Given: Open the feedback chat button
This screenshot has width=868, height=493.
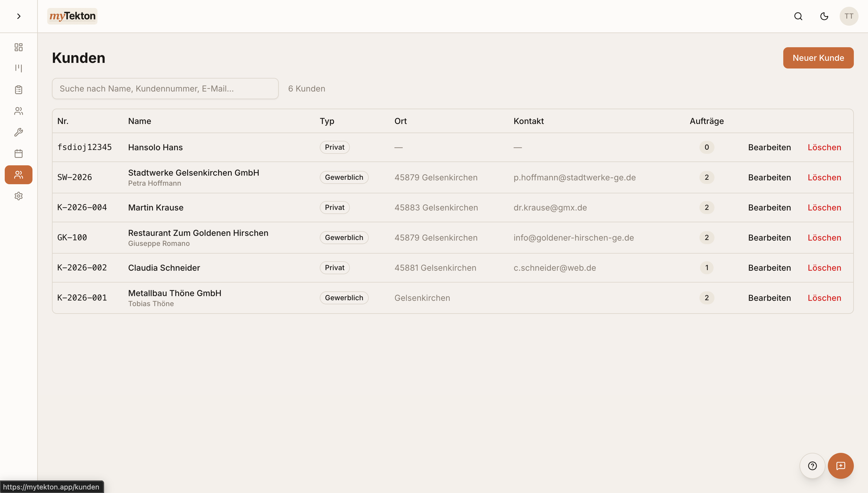Looking at the screenshot, I should [841, 466].
